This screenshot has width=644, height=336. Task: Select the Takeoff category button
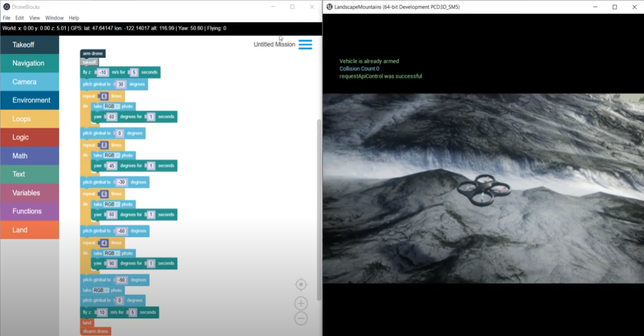click(29, 45)
